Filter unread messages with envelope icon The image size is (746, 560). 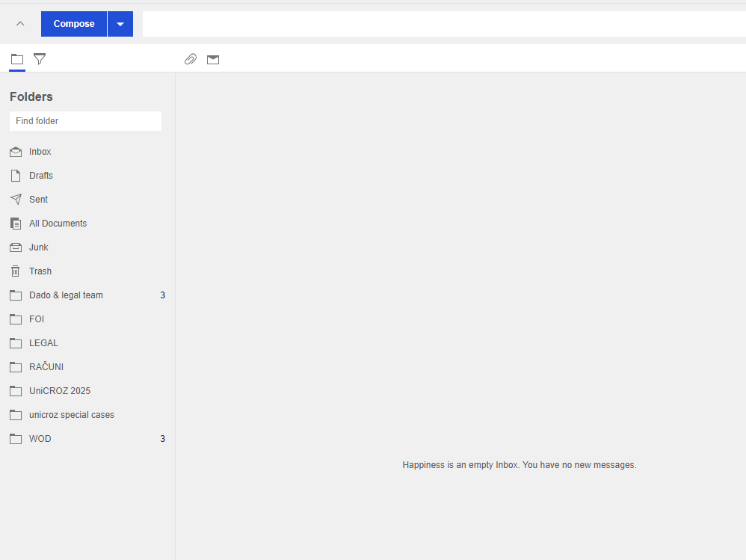213,60
